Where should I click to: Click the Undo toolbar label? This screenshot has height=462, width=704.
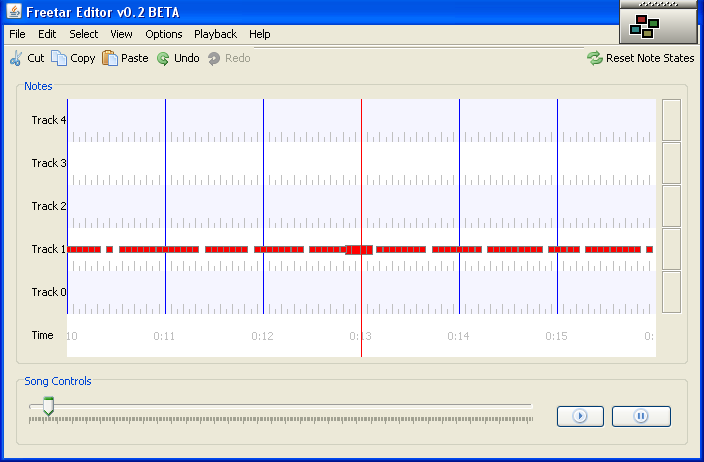coord(187,58)
